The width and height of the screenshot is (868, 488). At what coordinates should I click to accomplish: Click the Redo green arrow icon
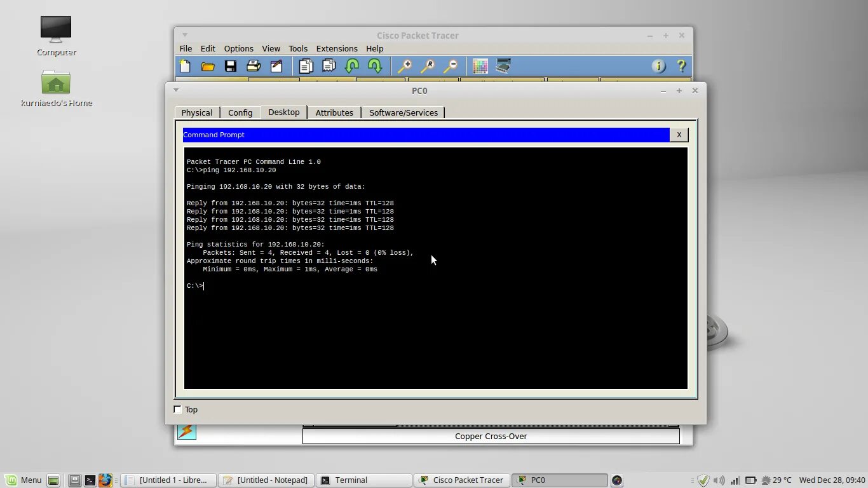click(x=375, y=66)
